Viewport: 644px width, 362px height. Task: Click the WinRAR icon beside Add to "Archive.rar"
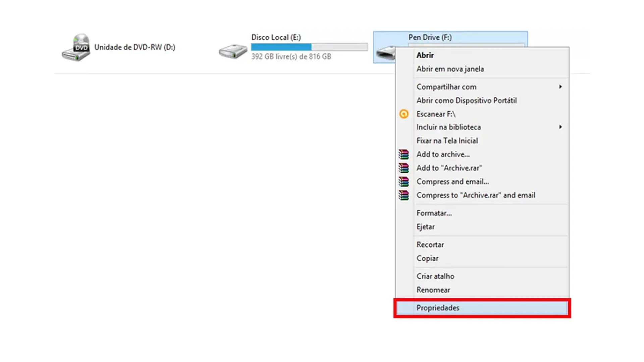[404, 168]
